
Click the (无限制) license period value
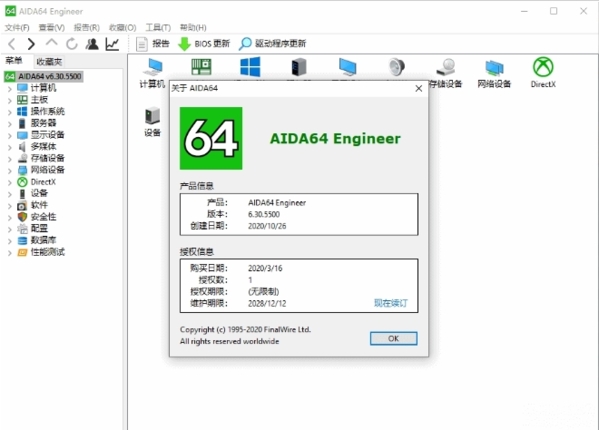pyautogui.click(x=264, y=292)
